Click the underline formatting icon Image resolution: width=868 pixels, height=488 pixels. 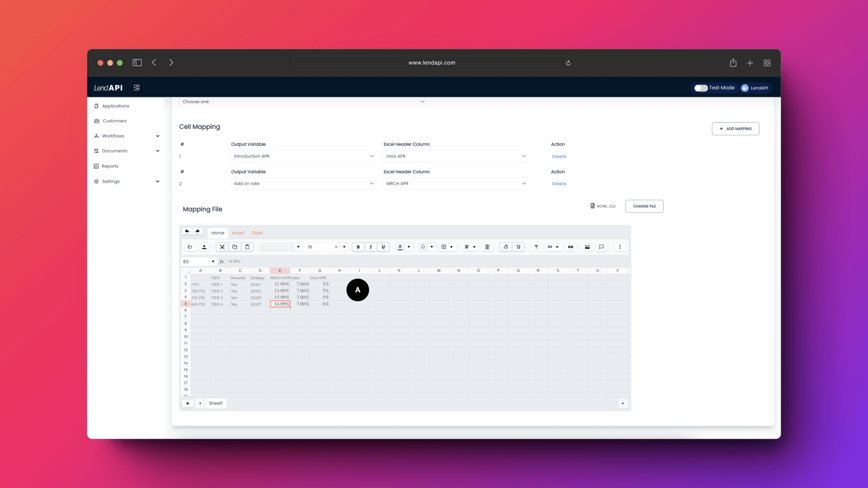383,247
